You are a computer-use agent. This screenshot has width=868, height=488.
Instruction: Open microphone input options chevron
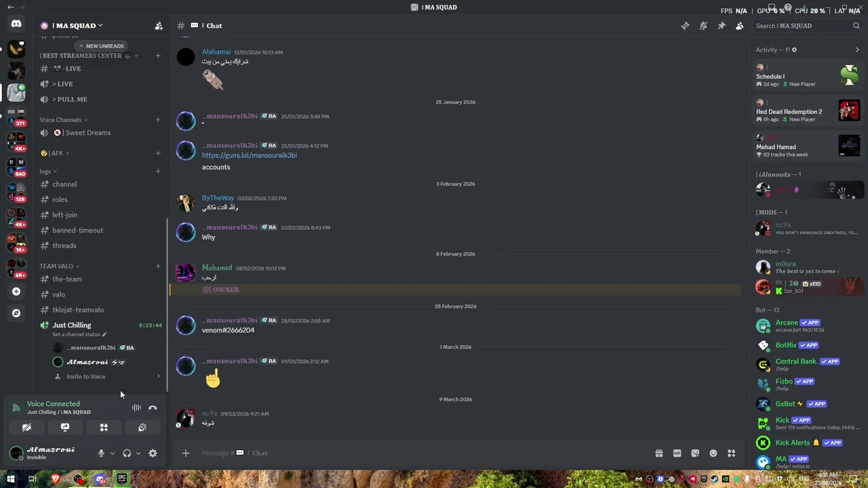[x=113, y=453]
